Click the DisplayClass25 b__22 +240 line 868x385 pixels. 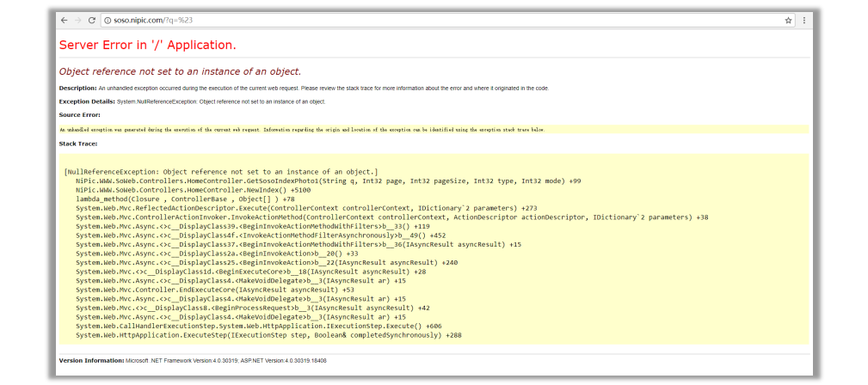pyautogui.click(x=265, y=262)
